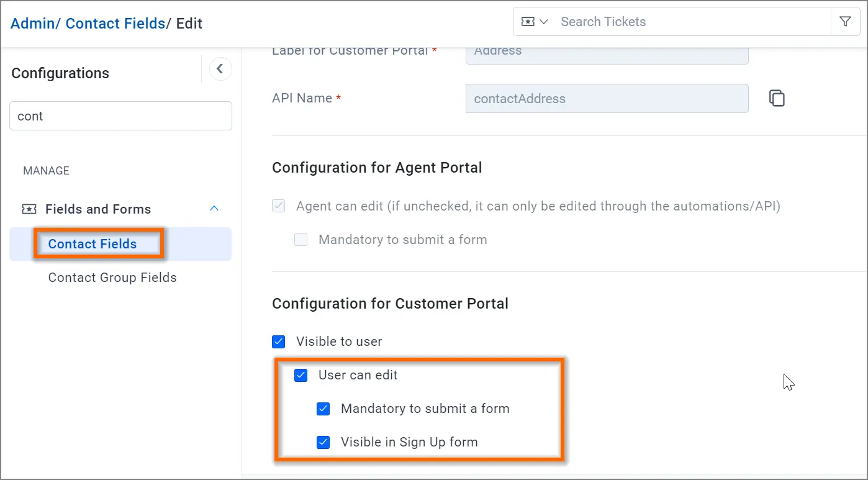This screenshot has width=868, height=480.
Task: Uncheck Visible in Sign Up form
Action: point(323,442)
